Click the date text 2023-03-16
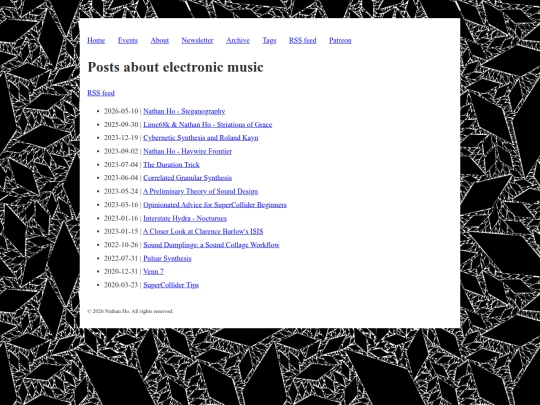This screenshot has height=405, width=540. (121, 205)
